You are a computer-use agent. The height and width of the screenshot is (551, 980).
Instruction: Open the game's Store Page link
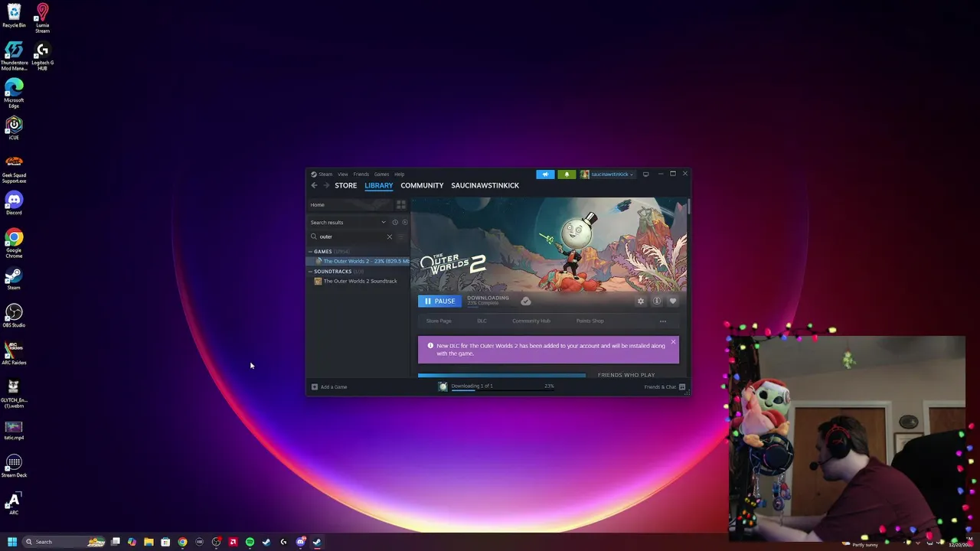439,321
